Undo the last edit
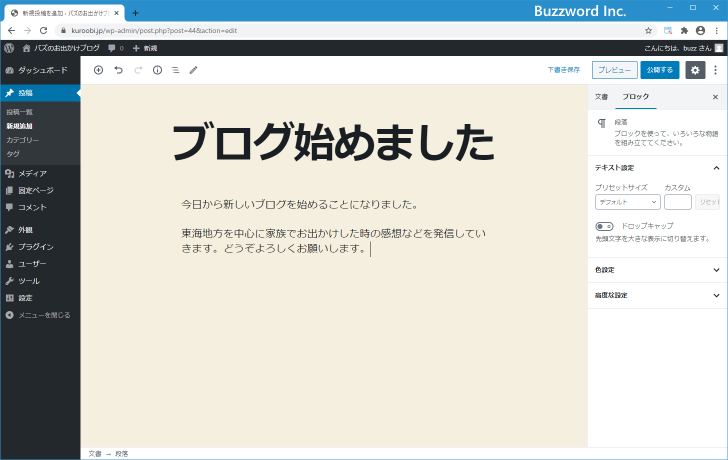This screenshot has width=728, height=460. 118,70
